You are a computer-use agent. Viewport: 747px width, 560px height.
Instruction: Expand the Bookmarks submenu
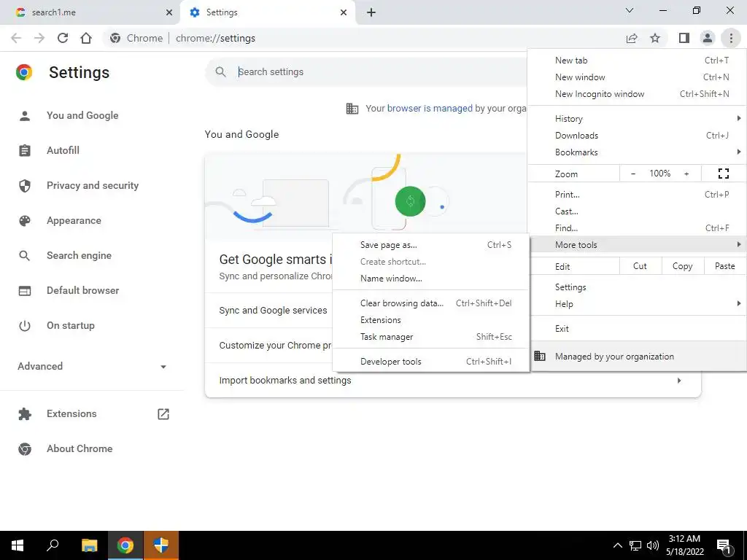637,152
